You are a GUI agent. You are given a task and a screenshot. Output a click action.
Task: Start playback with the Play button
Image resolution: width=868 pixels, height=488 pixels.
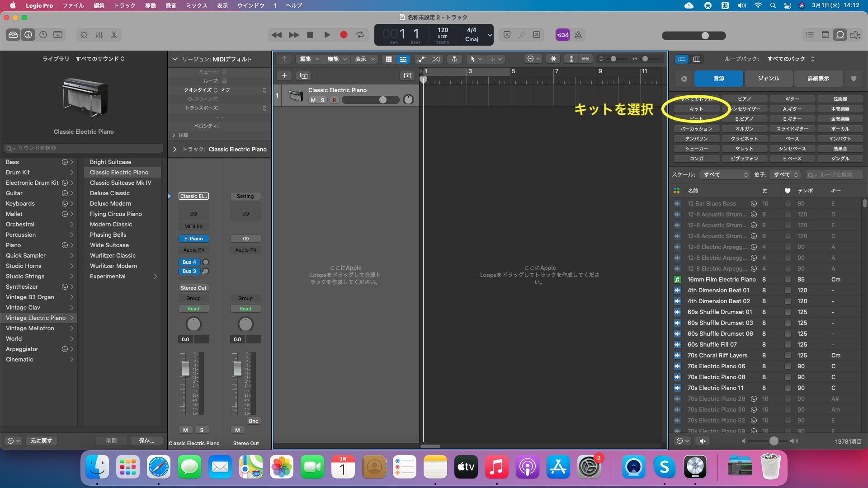tap(327, 35)
